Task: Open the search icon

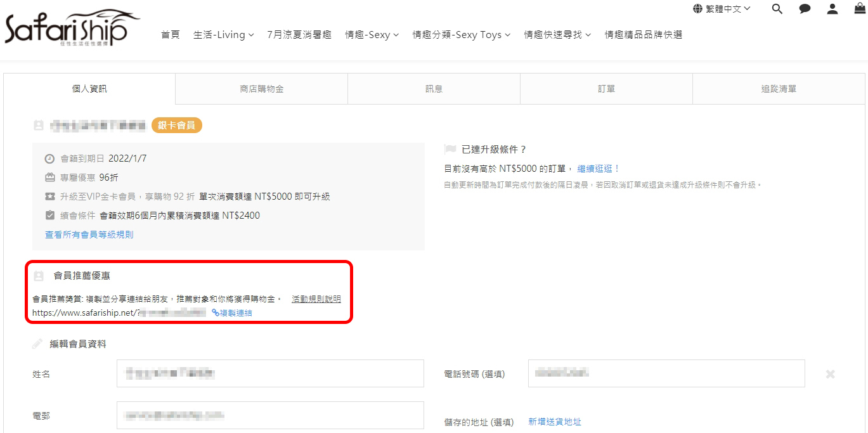Action: [x=776, y=10]
